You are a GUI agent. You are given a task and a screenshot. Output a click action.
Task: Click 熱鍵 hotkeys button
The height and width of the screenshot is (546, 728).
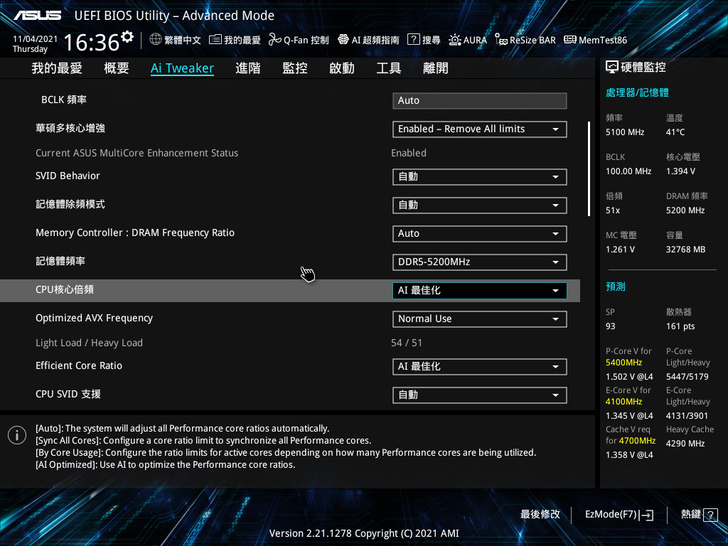point(699,514)
